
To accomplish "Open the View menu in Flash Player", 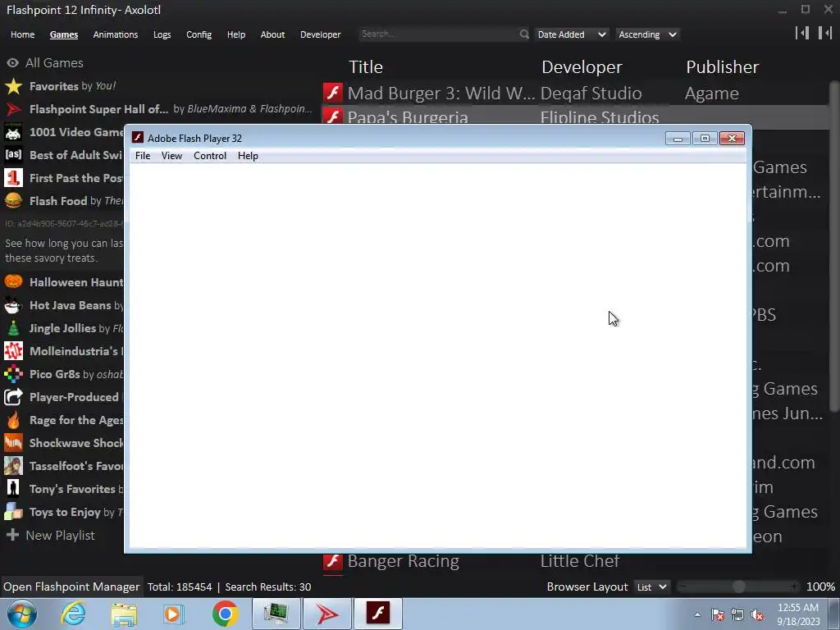I will 172,156.
